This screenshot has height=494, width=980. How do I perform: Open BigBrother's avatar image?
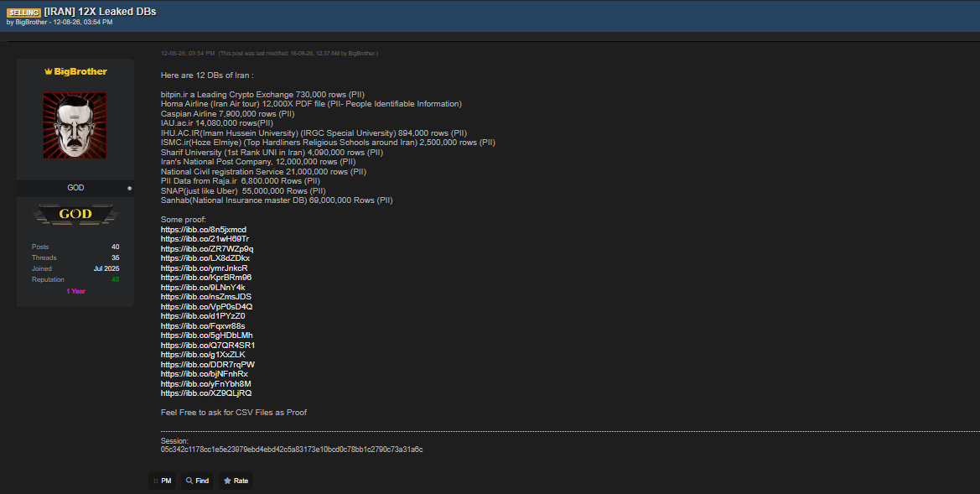[75, 126]
